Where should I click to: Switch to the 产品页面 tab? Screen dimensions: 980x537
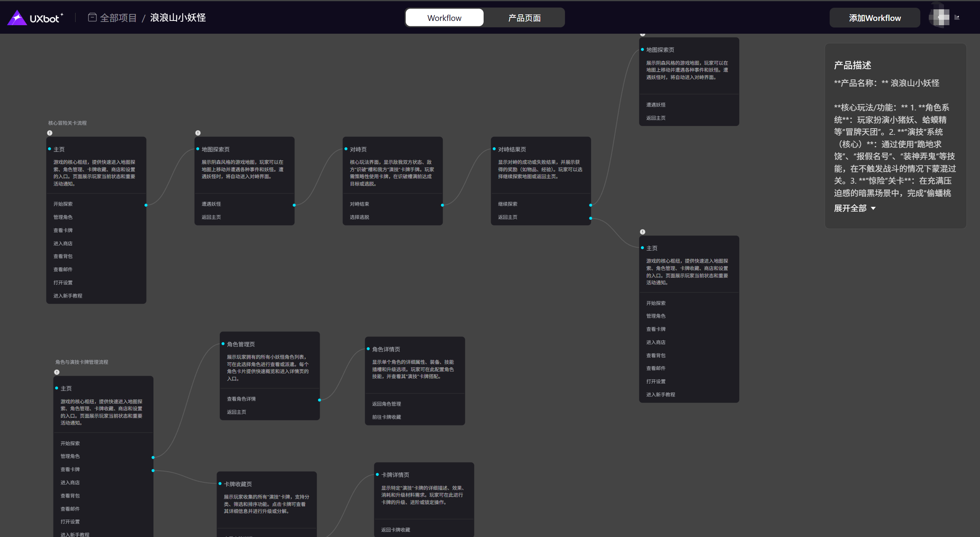pyautogui.click(x=524, y=18)
